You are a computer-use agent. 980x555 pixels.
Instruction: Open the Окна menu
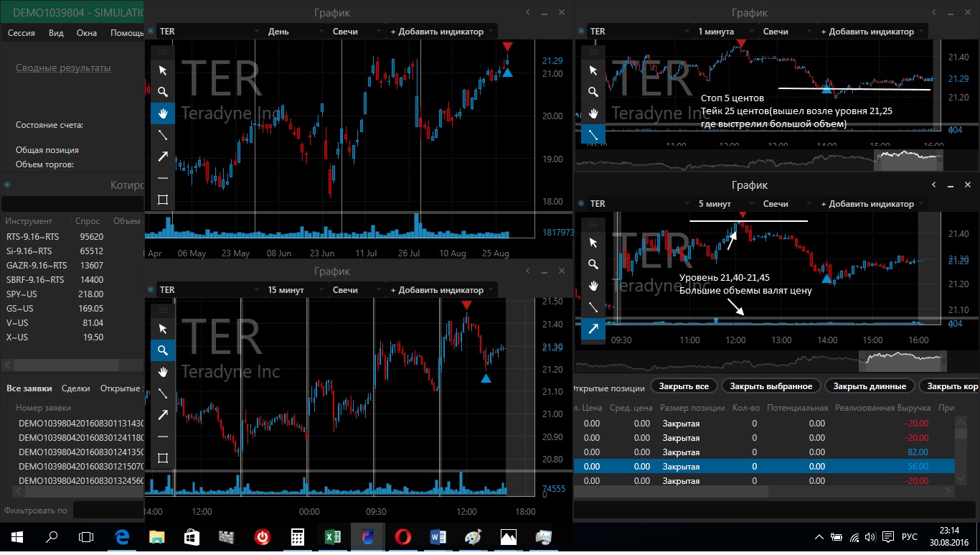pyautogui.click(x=87, y=33)
